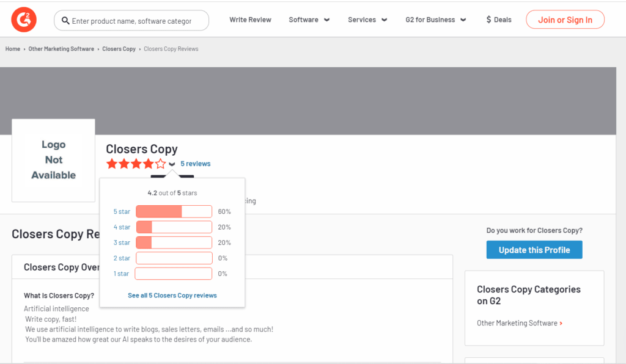Expand the Services dropdown menu
Screen dimensions: 626x364
pyautogui.click(x=367, y=20)
